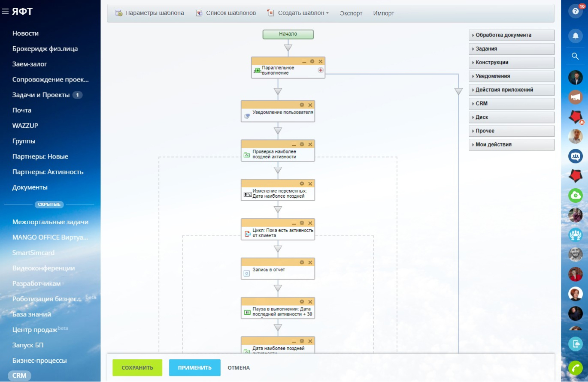Image resolution: width=588 pixels, height=382 pixels.
Task: Click the green phone call icon
Action: (576, 368)
